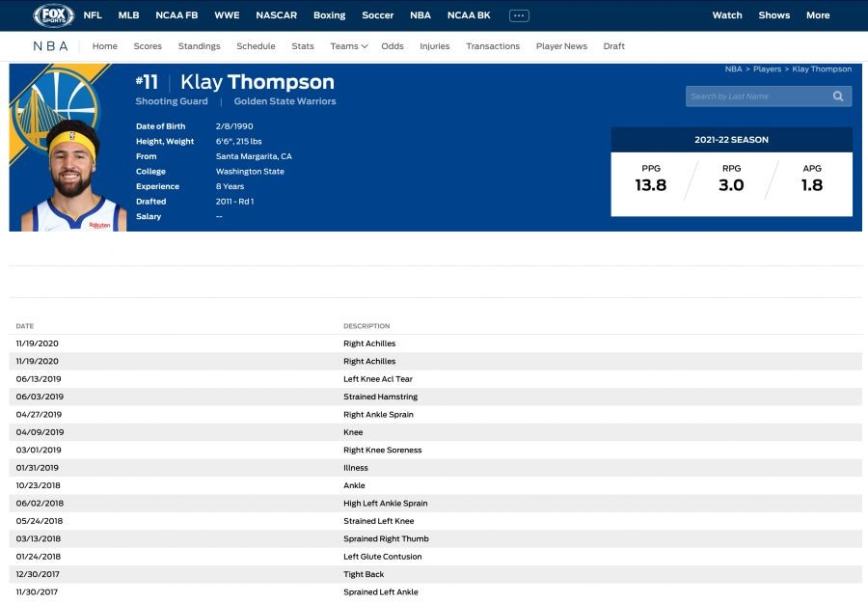Viewport: 868px width, 603px height.
Task: Open the Odds tab
Action: (392, 46)
